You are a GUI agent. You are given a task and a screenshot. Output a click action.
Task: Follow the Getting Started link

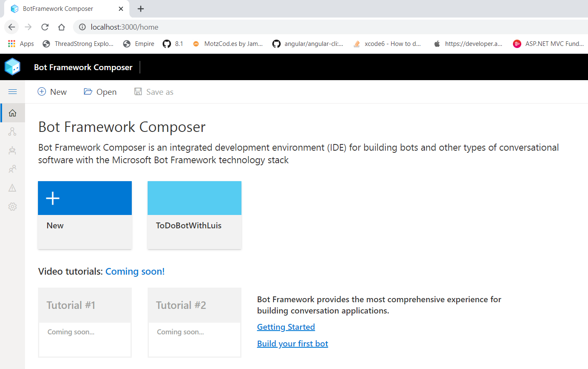[x=286, y=327]
